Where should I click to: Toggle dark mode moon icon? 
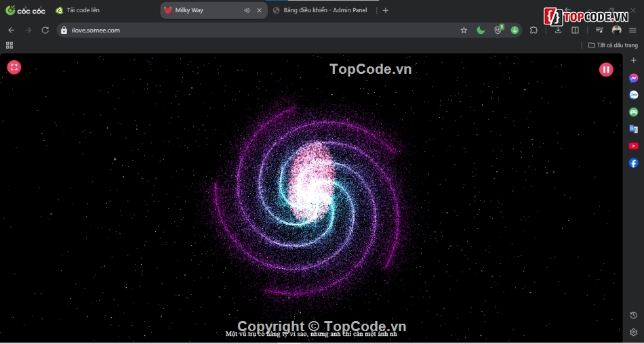pos(481,30)
